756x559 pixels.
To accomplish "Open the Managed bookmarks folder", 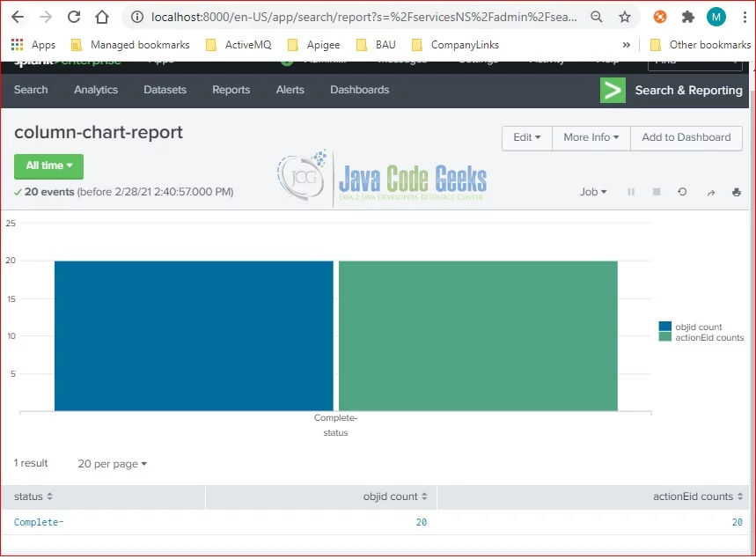I will click(130, 45).
